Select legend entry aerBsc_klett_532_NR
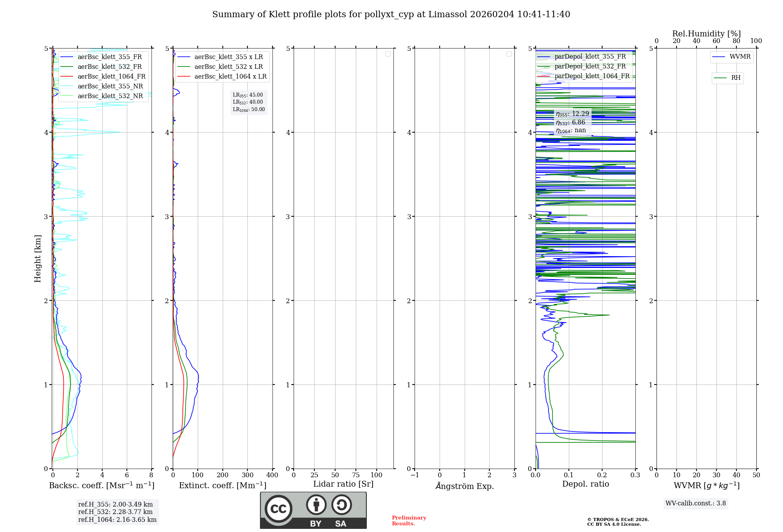Image resolution: width=783 pixels, height=532 pixels. 103,96
